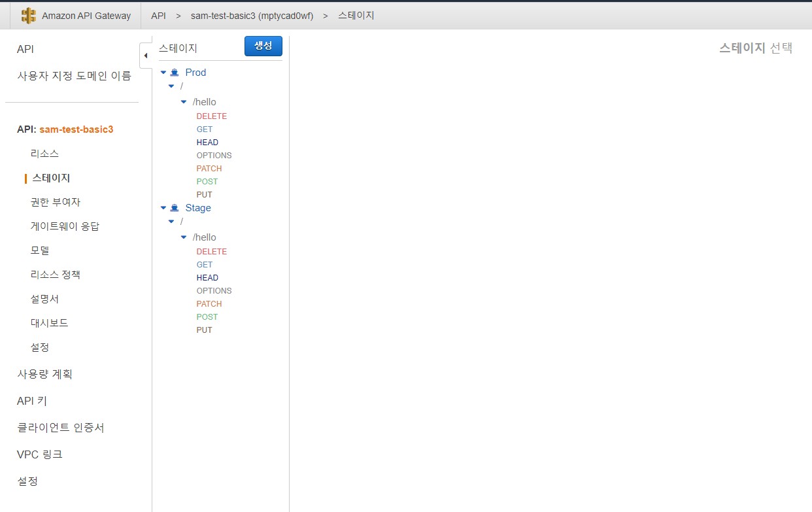The image size is (812, 512).
Task: Select PATCH method under Stage
Action: (209, 304)
